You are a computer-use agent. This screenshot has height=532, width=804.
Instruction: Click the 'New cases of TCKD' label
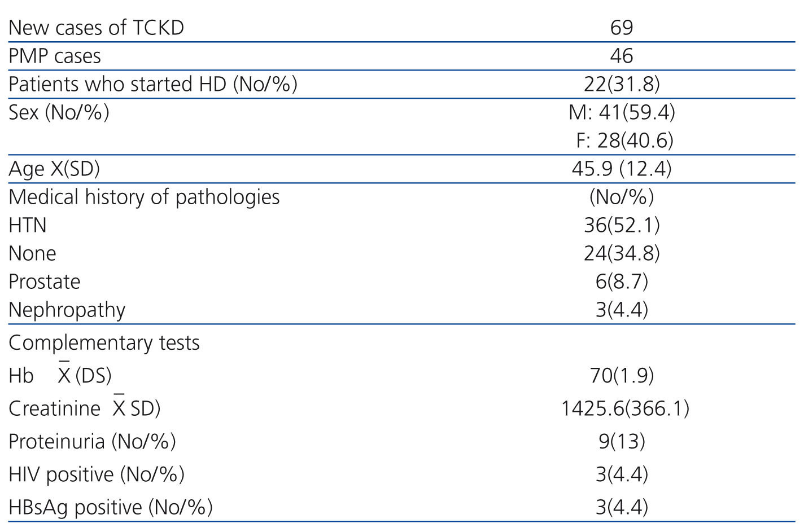coord(96,28)
